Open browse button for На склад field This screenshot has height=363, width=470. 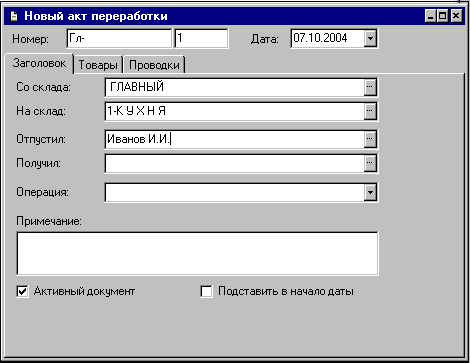[x=370, y=111]
